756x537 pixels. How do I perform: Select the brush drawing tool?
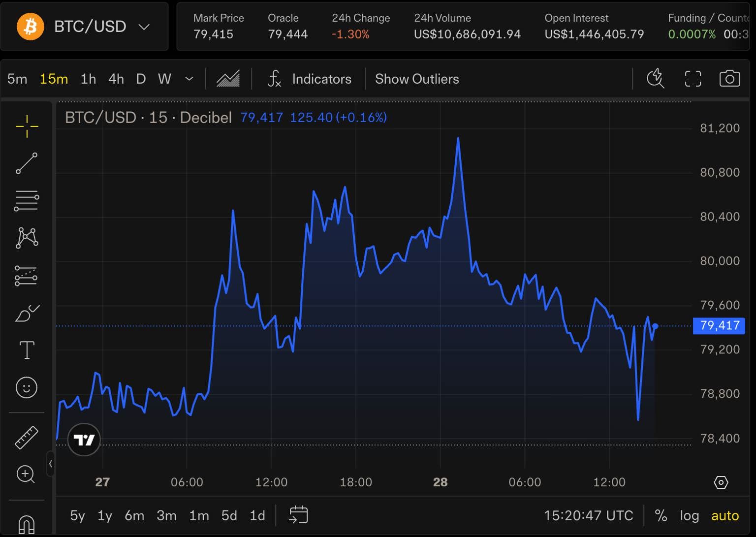click(27, 313)
